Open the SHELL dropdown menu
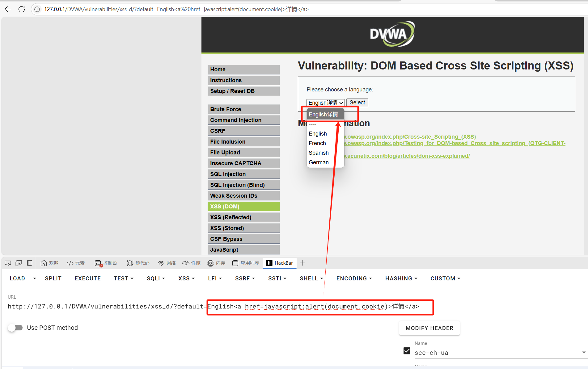This screenshot has height=369, width=588. pyautogui.click(x=311, y=279)
